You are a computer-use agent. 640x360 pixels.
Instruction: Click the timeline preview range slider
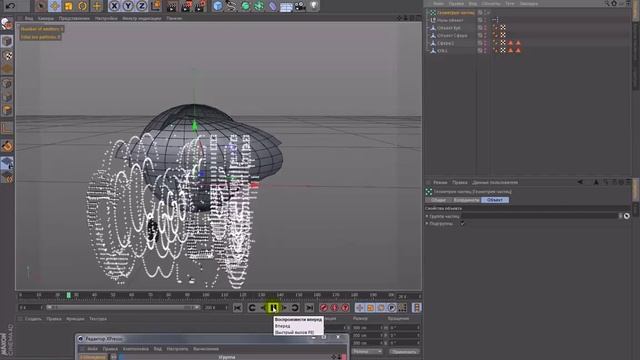[x=123, y=307]
